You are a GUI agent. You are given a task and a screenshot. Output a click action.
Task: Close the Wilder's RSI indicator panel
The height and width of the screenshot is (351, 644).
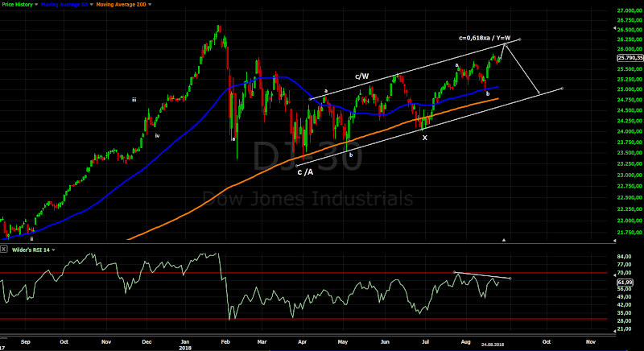tap(4, 250)
